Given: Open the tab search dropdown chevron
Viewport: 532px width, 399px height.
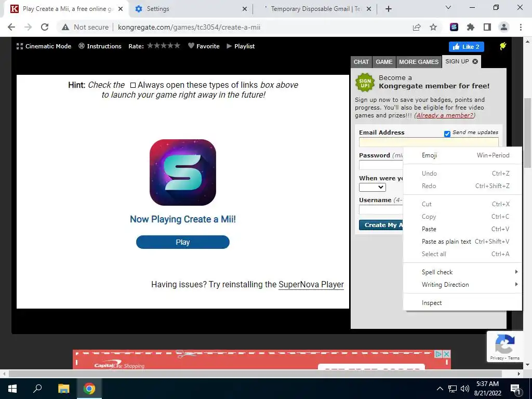Looking at the screenshot, I should click(x=448, y=7).
